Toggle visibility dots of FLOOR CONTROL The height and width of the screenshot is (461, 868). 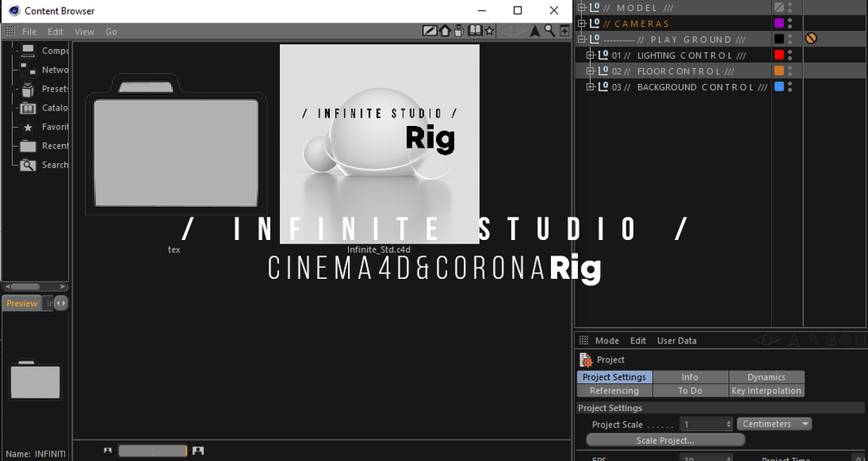[790, 71]
